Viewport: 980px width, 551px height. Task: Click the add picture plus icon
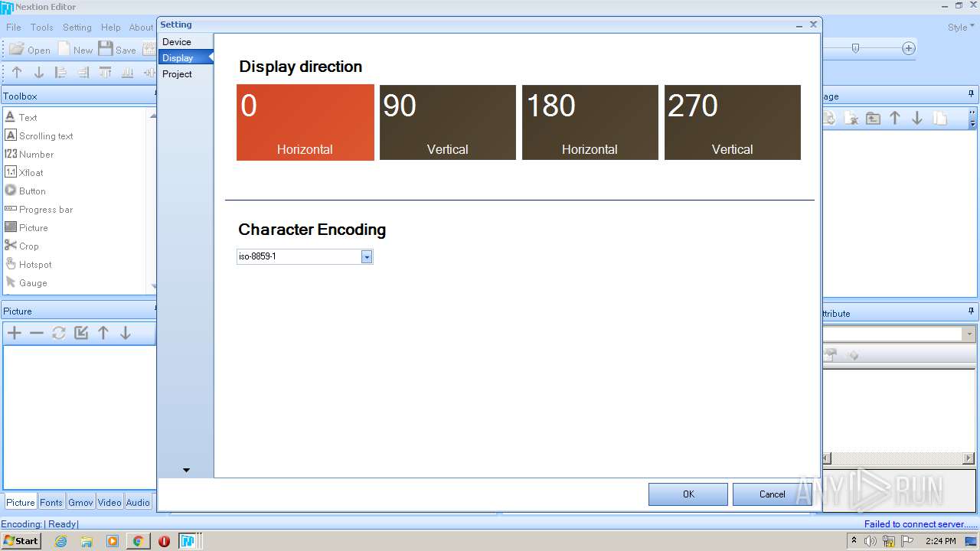[15, 333]
